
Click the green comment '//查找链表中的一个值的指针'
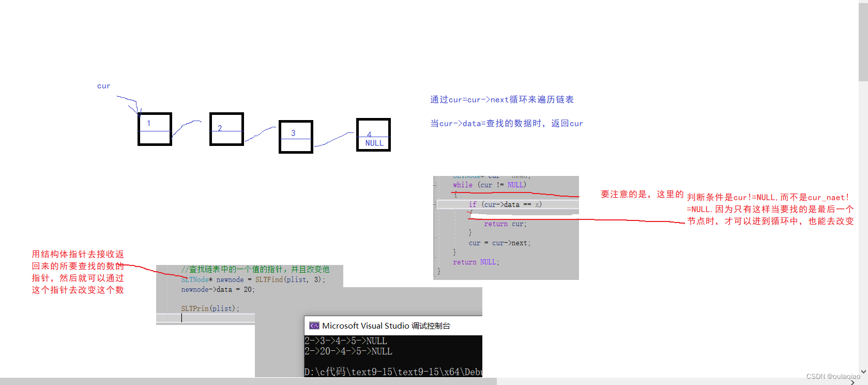[232, 269]
